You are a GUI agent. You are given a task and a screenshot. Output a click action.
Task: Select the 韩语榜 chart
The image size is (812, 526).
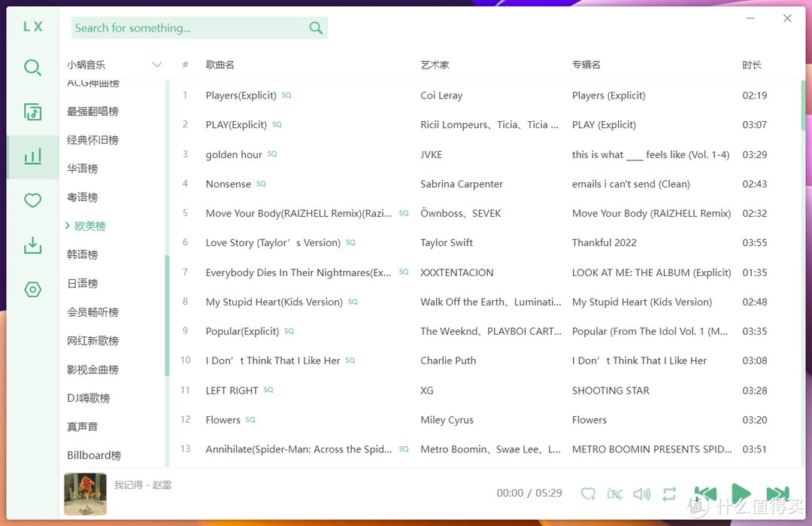(x=83, y=254)
